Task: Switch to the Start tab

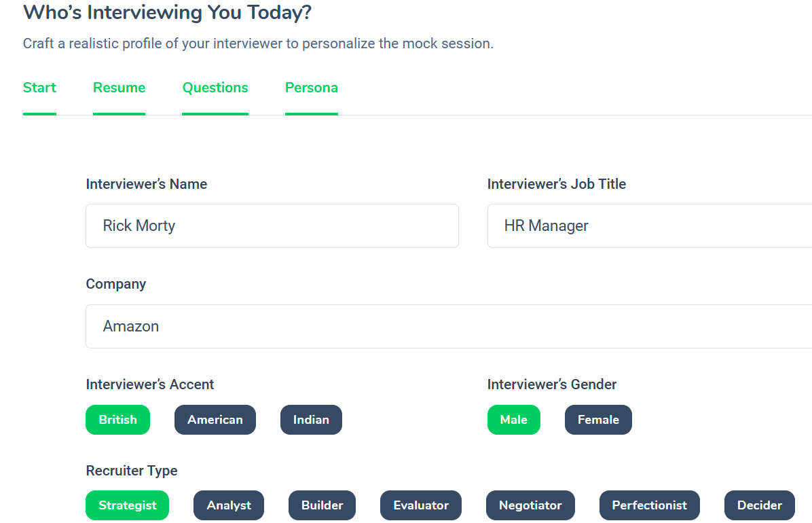Action: 39,88
